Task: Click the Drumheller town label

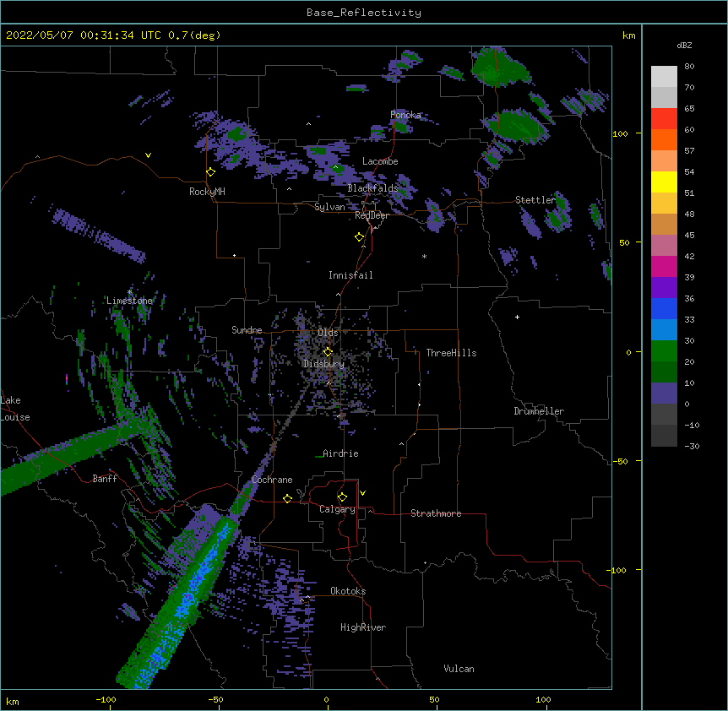Action: 539,411
